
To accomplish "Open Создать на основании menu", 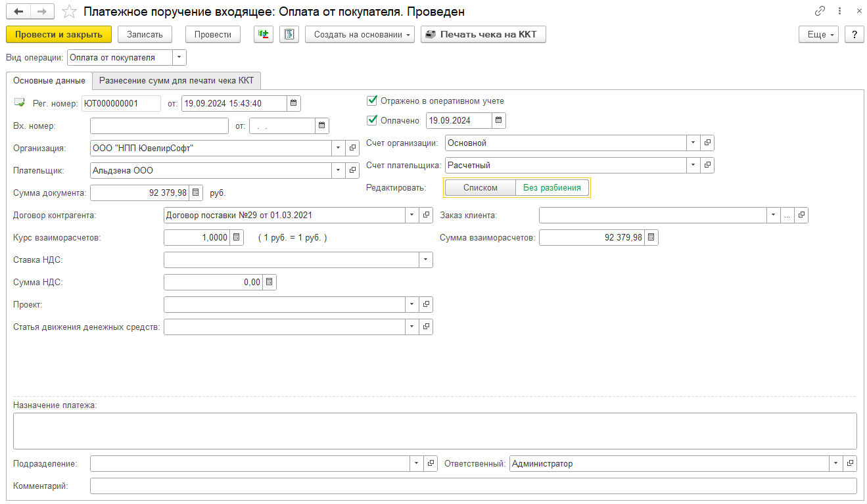I will pos(360,34).
